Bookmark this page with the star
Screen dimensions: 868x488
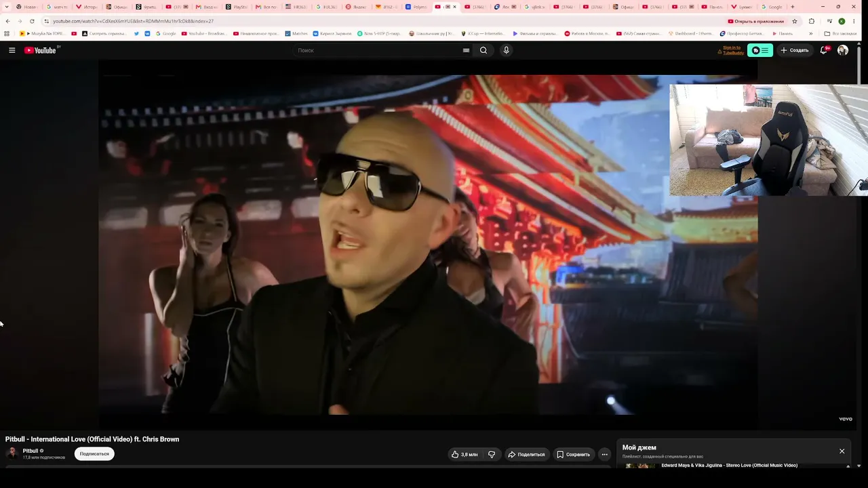pos(795,21)
